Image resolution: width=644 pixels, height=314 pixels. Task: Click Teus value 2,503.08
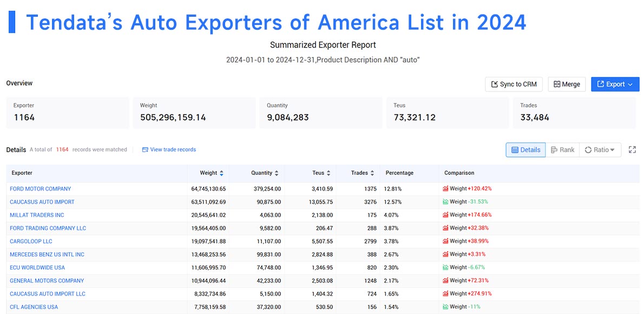[x=322, y=281]
